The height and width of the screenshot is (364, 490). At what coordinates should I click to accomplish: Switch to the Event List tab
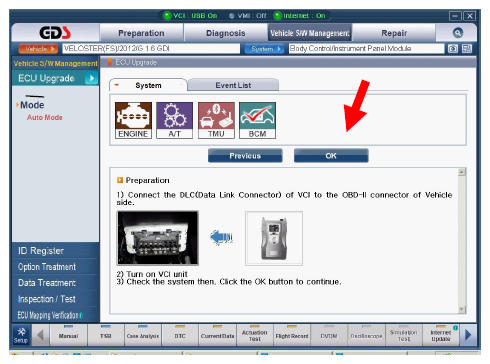(233, 85)
